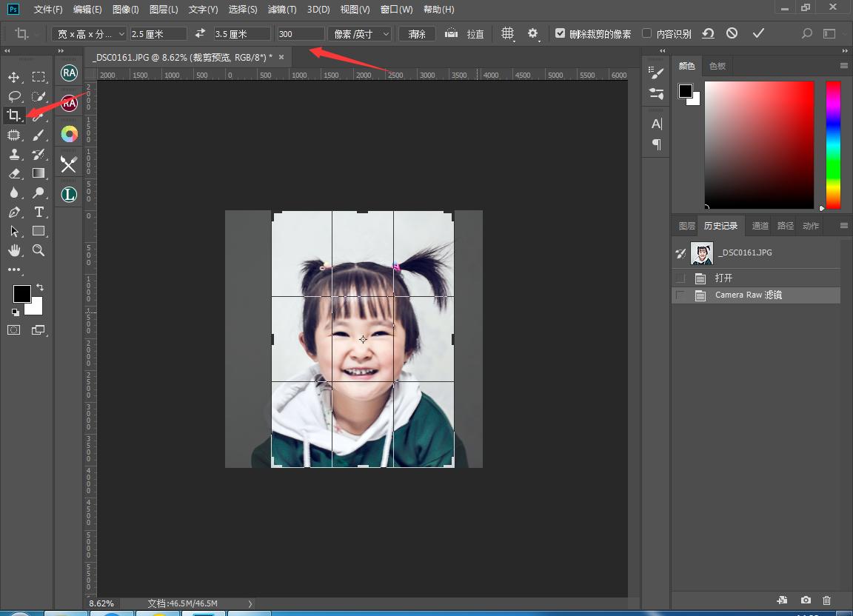Toggle history brush source for 打开 state
The height and width of the screenshot is (616, 853).
(x=680, y=278)
